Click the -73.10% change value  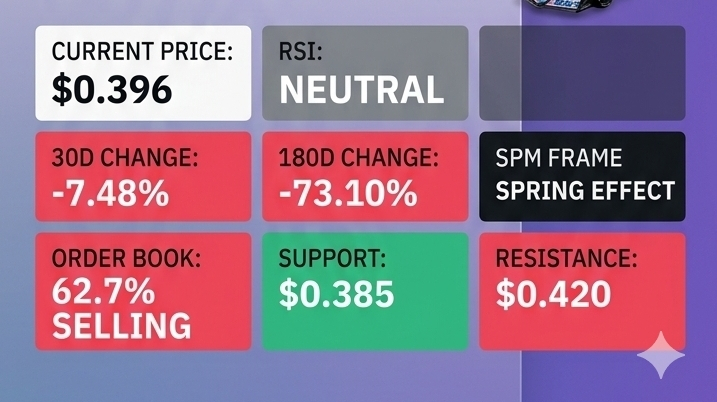[x=348, y=192]
